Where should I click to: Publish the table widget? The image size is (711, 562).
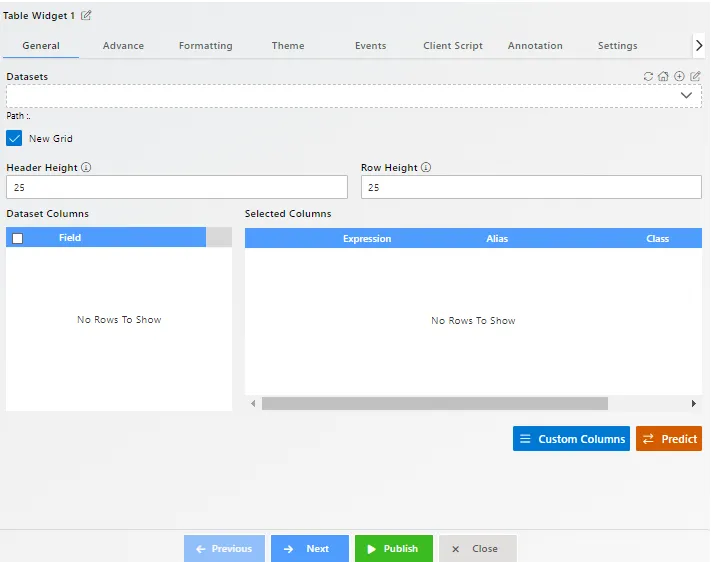tap(393, 549)
